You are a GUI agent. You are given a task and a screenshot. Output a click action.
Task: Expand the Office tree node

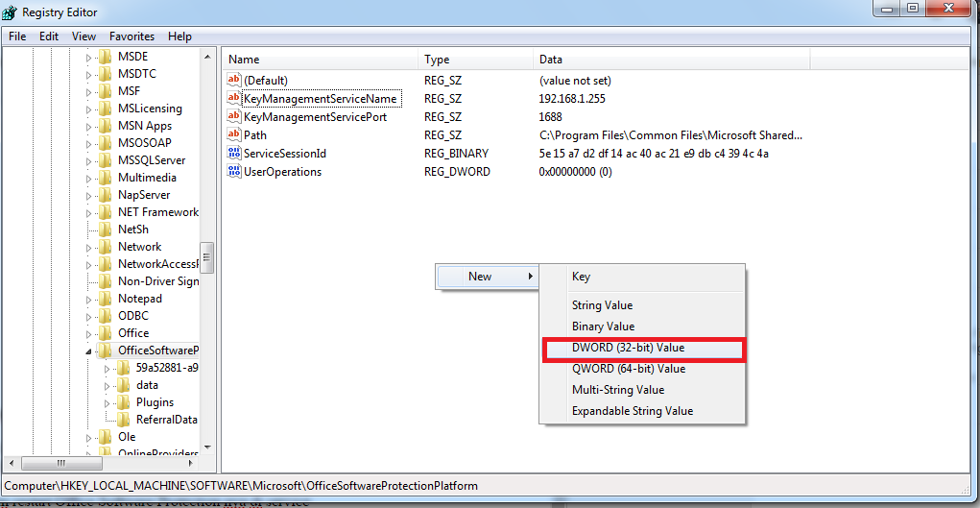point(88,333)
